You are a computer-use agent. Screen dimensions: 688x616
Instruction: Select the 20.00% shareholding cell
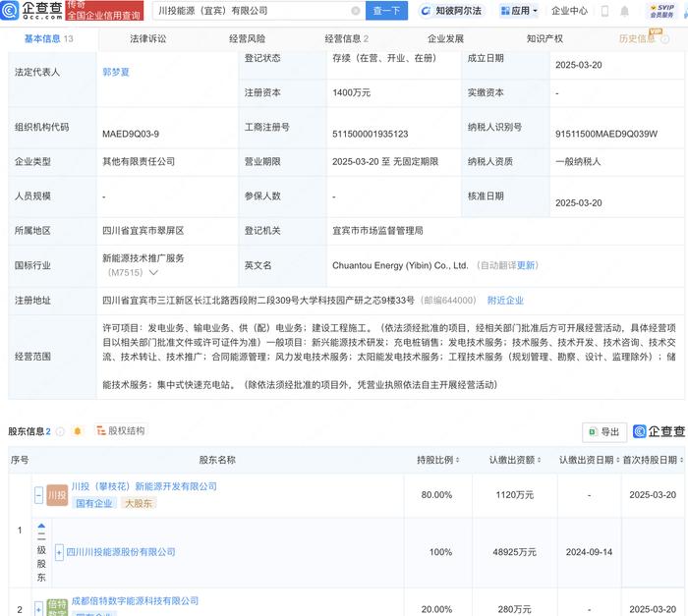pos(436,609)
